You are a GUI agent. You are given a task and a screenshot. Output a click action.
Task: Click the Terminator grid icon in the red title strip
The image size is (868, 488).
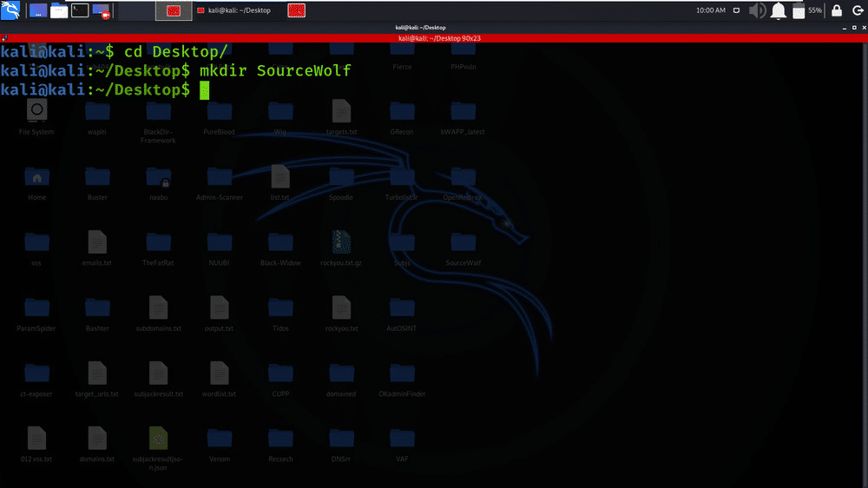[4, 38]
